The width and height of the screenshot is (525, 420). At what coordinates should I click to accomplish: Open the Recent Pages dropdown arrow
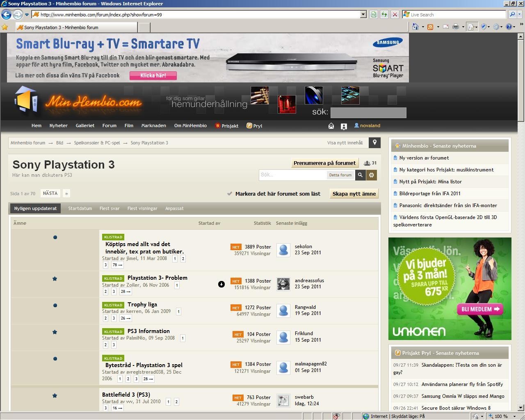coord(27,15)
